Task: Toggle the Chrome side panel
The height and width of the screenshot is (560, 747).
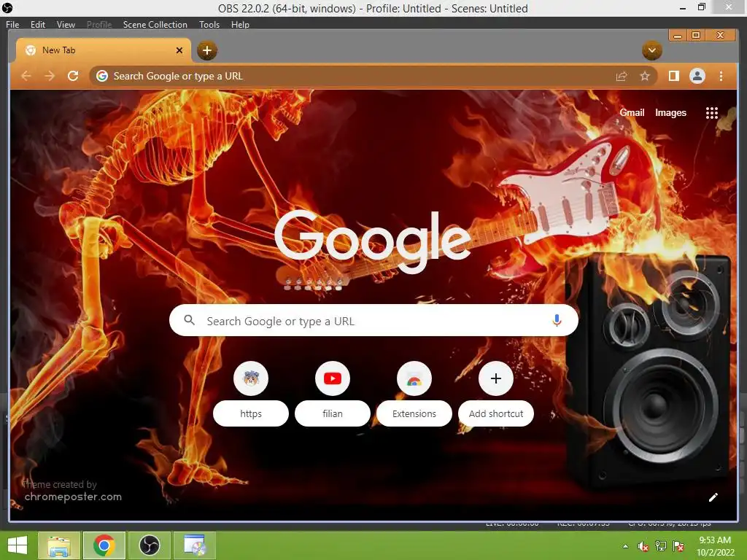Action: [673, 76]
